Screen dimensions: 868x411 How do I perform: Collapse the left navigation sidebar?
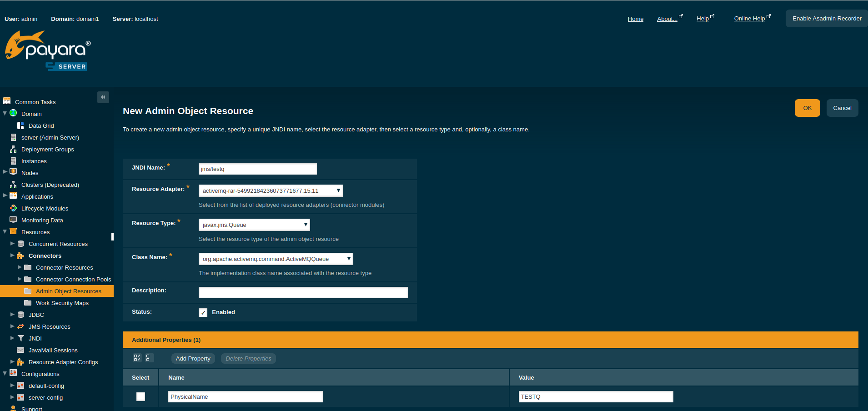(103, 97)
